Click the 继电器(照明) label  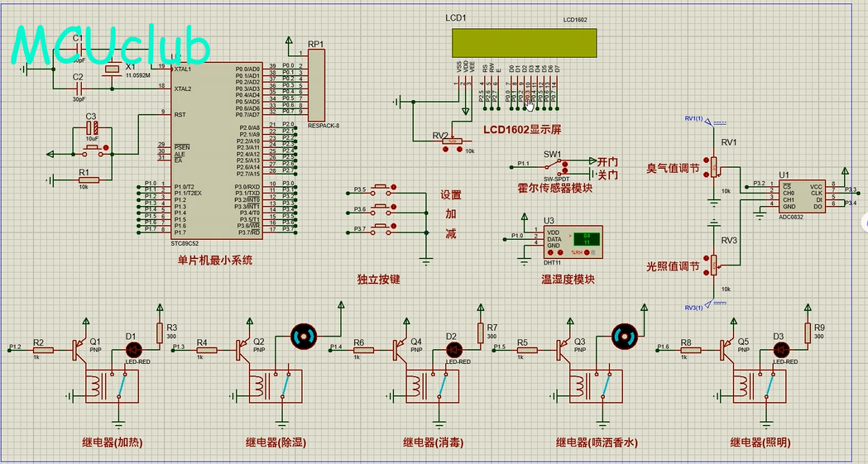[760, 442]
